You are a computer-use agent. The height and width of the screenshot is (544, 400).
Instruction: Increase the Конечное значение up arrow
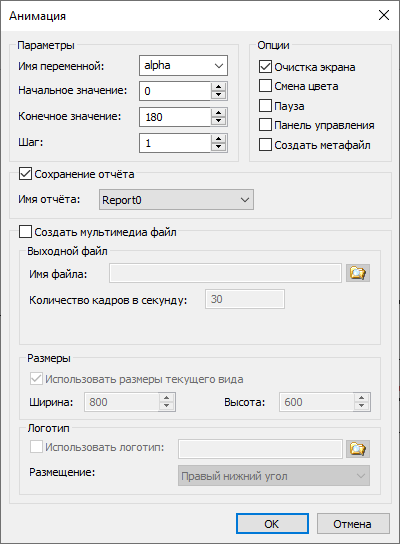click(x=218, y=113)
